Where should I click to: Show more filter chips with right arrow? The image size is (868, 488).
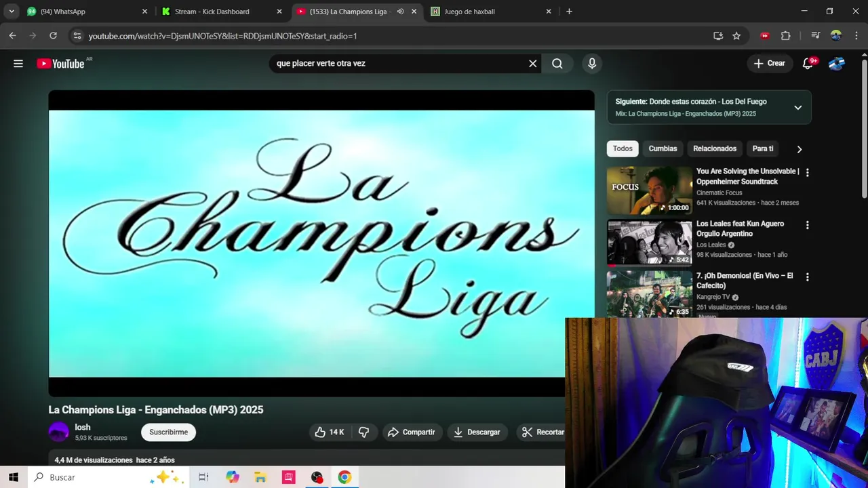pyautogui.click(x=799, y=149)
